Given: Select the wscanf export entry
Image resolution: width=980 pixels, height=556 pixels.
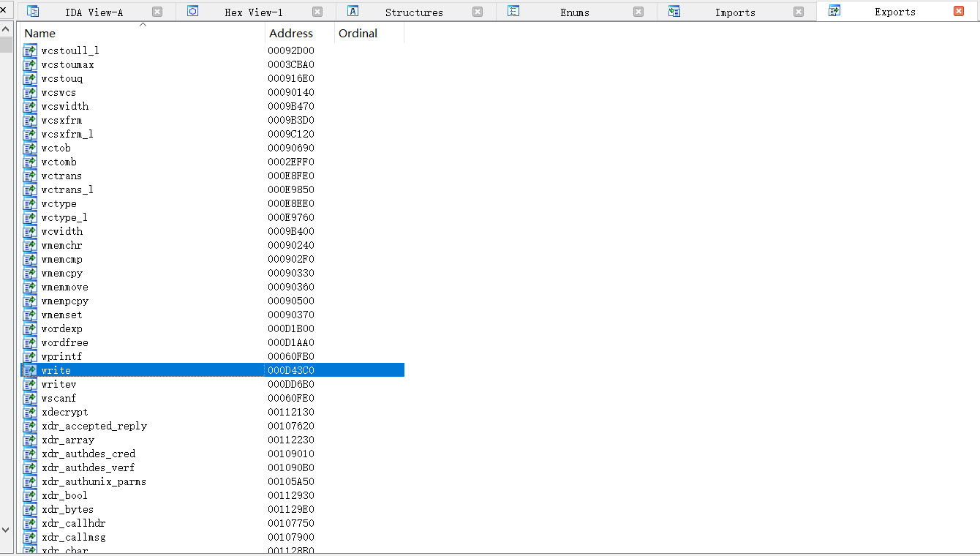Looking at the screenshot, I should coord(59,398).
